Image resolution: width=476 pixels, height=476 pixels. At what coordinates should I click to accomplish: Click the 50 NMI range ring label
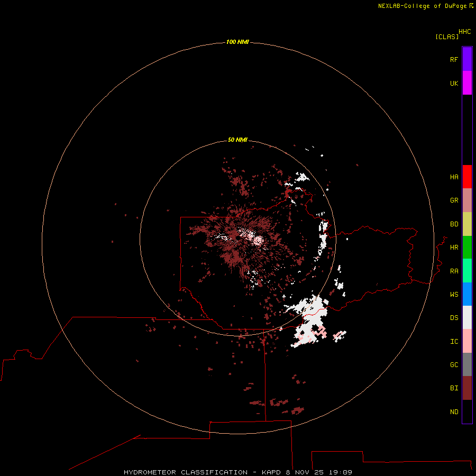[237, 140]
